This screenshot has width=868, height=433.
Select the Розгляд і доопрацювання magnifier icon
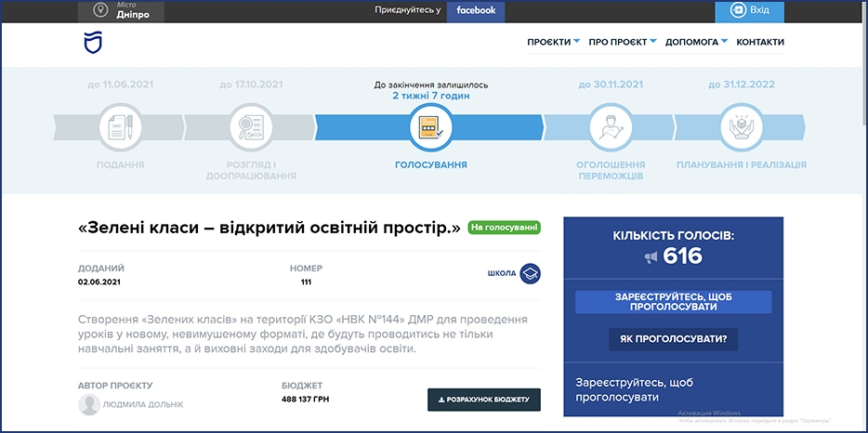[x=251, y=128]
